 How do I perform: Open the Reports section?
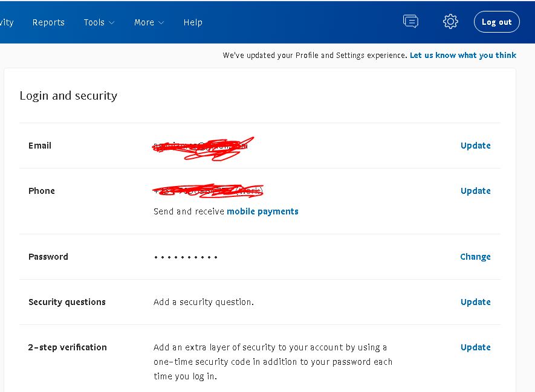48,22
